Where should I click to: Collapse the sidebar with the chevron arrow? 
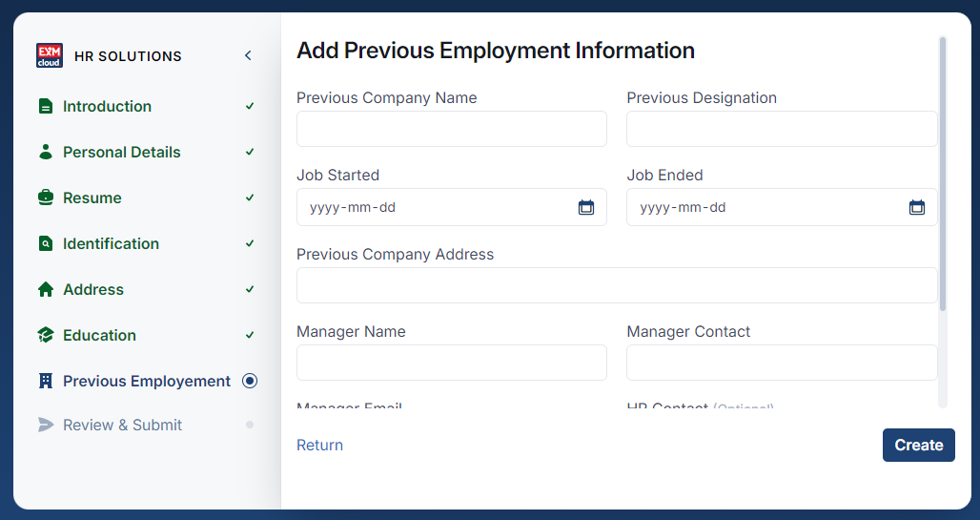248,55
